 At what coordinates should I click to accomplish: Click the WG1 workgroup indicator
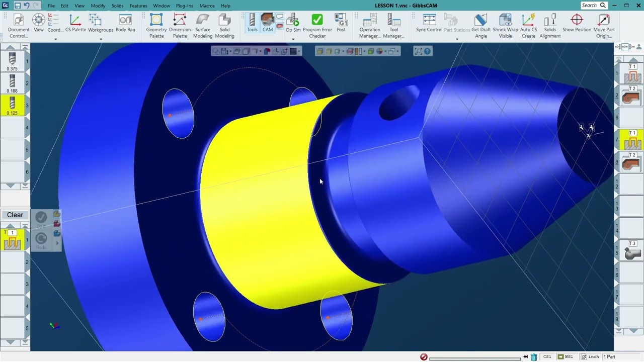[567, 357]
